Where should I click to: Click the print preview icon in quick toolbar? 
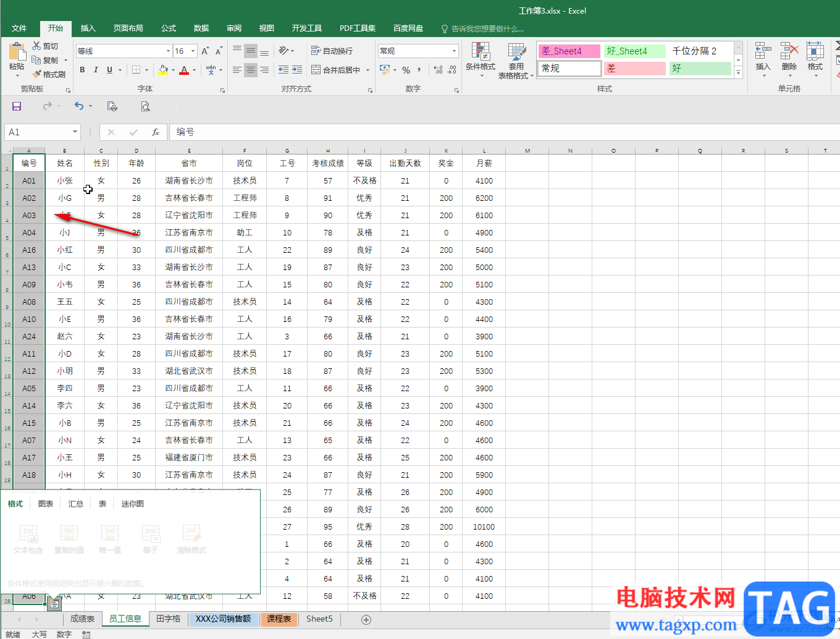(x=145, y=106)
